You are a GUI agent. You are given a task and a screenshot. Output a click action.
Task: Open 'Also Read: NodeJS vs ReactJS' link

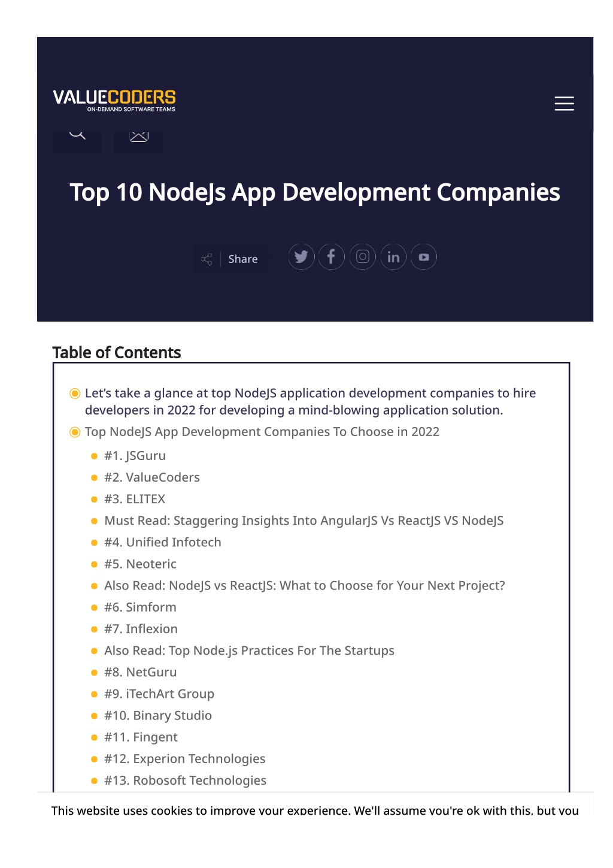[305, 585]
